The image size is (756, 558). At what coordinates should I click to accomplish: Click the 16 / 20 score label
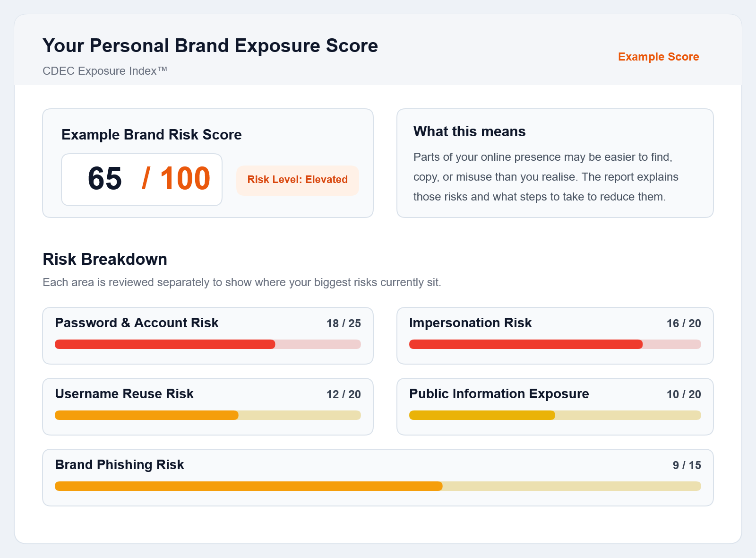(683, 323)
